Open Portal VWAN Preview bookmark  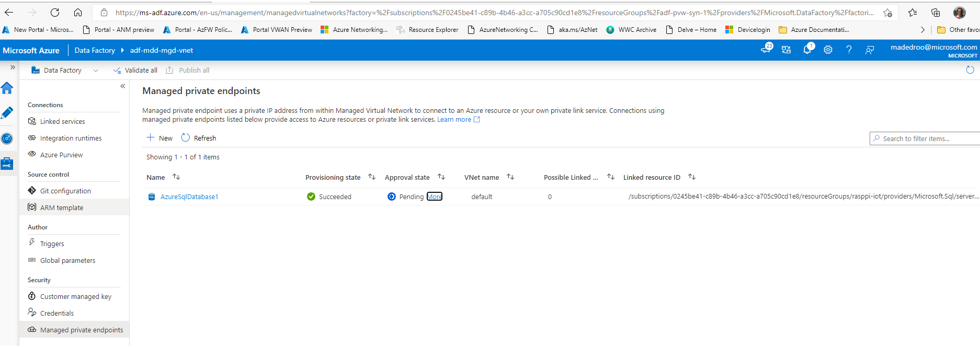coord(277,30)
